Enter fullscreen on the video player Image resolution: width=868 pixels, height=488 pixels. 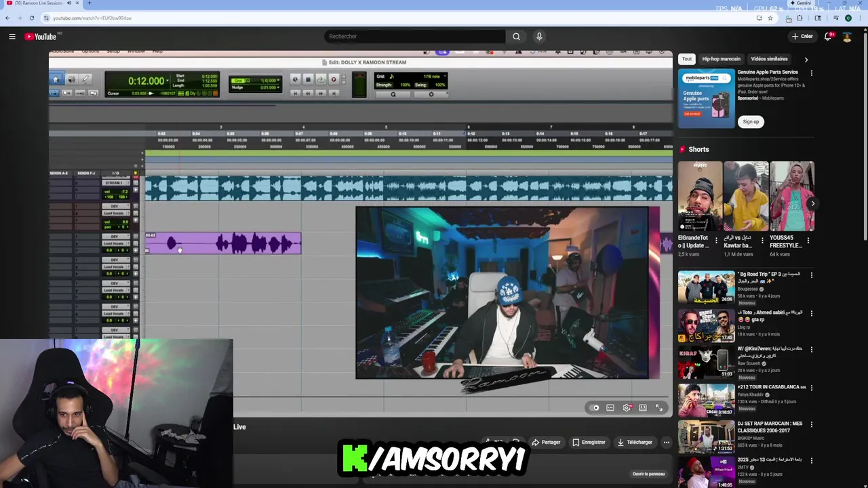pos(659,408)
